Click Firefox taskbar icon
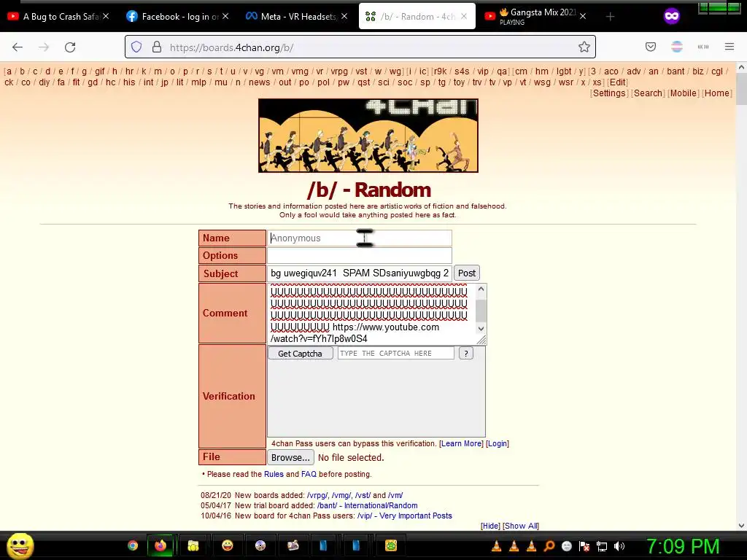Image resolution: width=747 pixels, height=560 pixels. click(x=160, y=545)
